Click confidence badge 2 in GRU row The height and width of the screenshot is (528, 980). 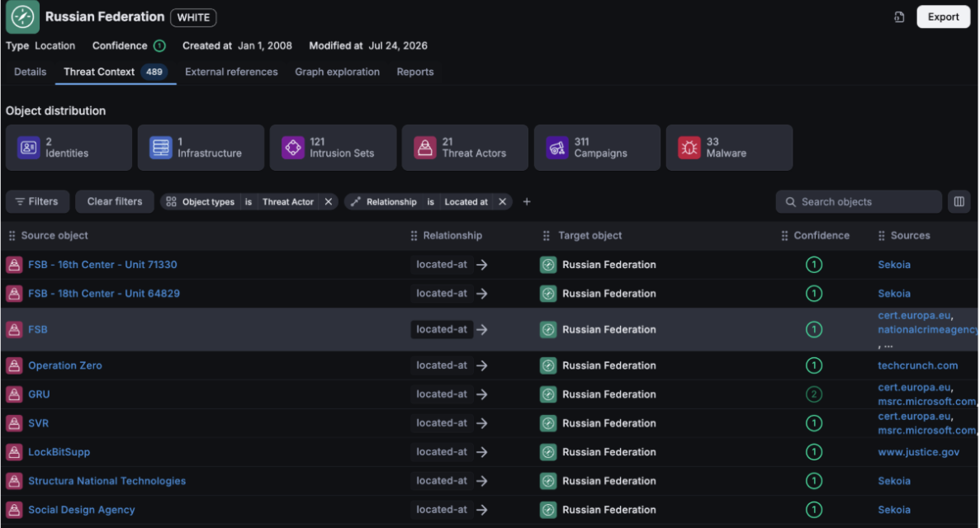pos(814,394)
